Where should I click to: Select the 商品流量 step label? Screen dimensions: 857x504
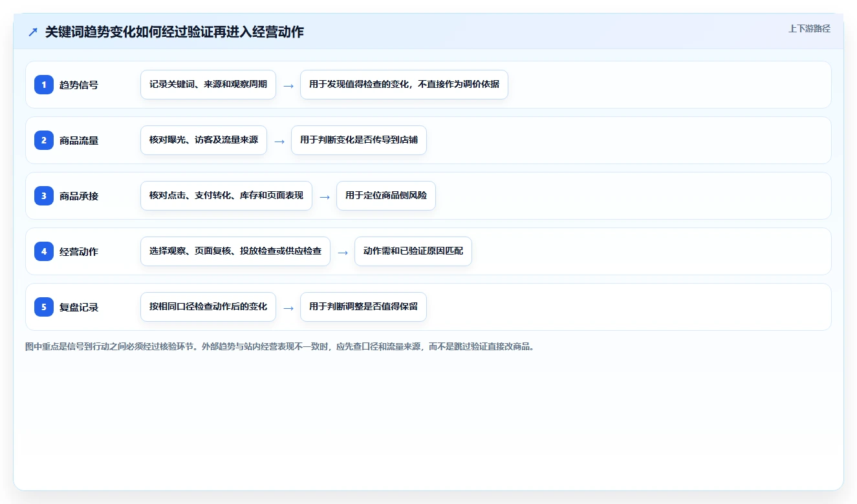pos(79,140)
